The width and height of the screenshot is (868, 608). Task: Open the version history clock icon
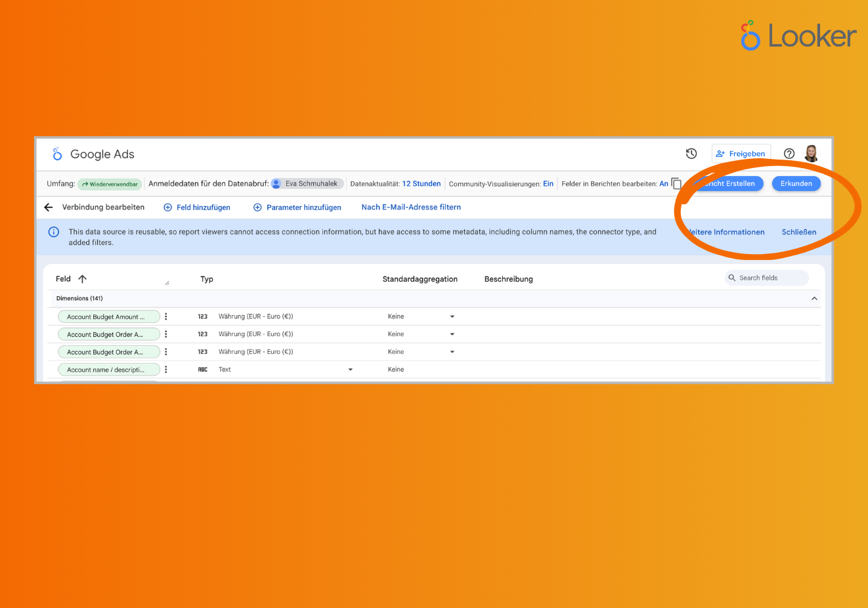pos(691,154)
